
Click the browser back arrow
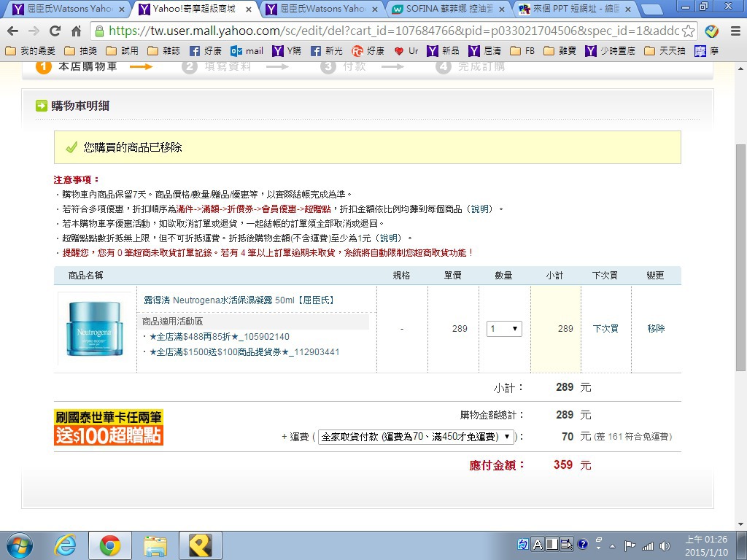pyautogui.click(x=13, y=31)
